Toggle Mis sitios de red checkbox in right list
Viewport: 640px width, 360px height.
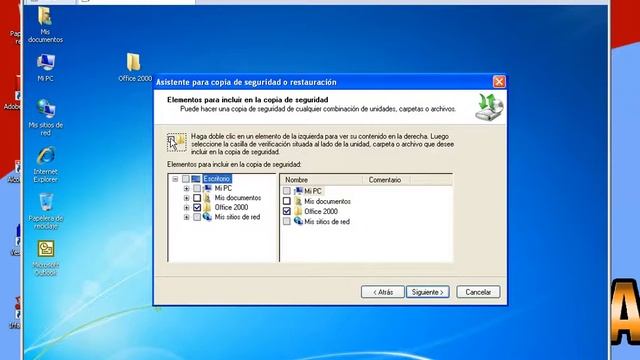point(287,221)
